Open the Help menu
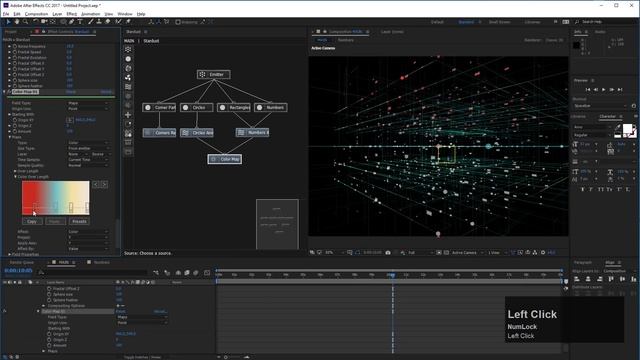The image size is (640, 360). 141,14
